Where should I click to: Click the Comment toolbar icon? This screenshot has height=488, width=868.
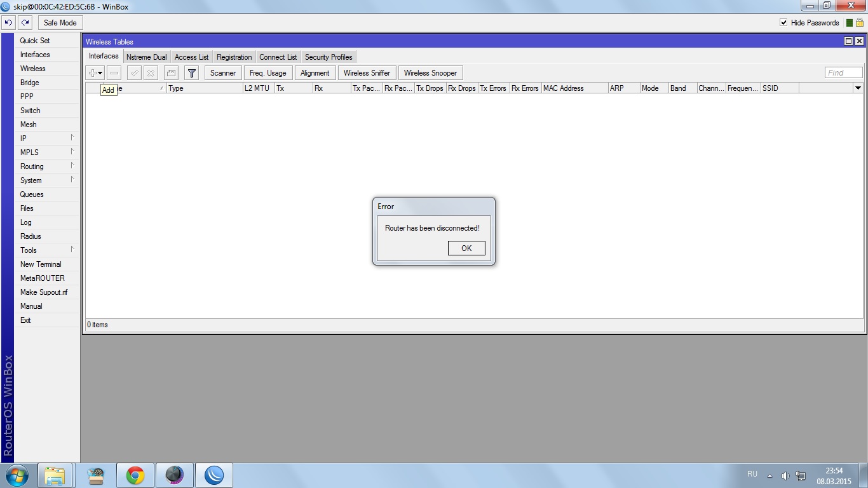point(171,73)
